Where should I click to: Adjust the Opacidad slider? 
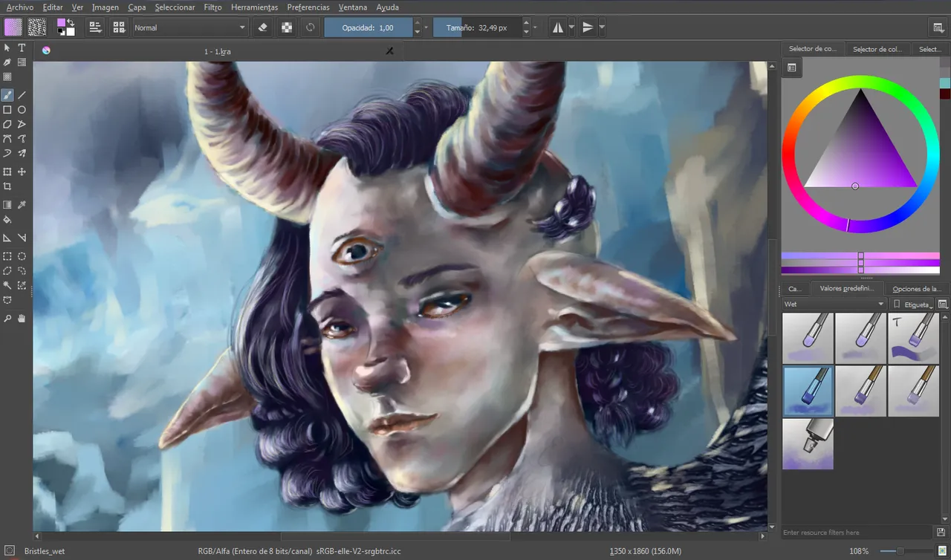pos(369,27)
